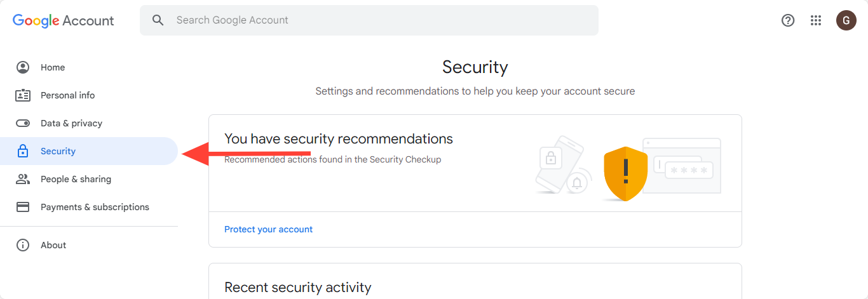
Task: Click the yellow warning shield illustration
Action: pyautogui.click(x=625, y=173)
